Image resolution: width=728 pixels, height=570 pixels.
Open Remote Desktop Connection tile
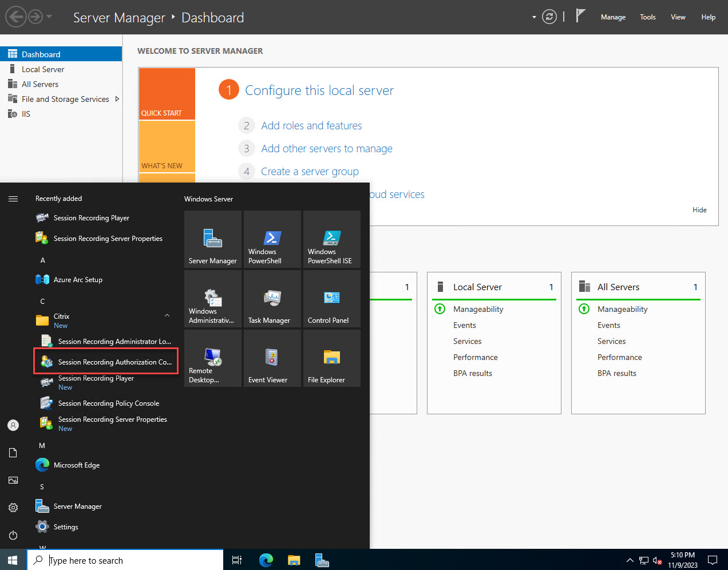[212, 358]
